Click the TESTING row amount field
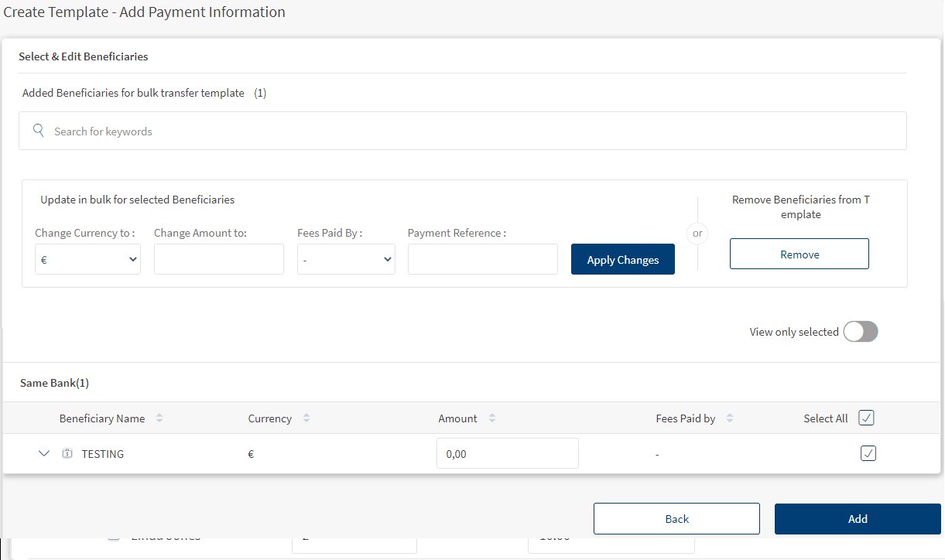The width and height of the screenshot is (945, 560). (507, 454)
